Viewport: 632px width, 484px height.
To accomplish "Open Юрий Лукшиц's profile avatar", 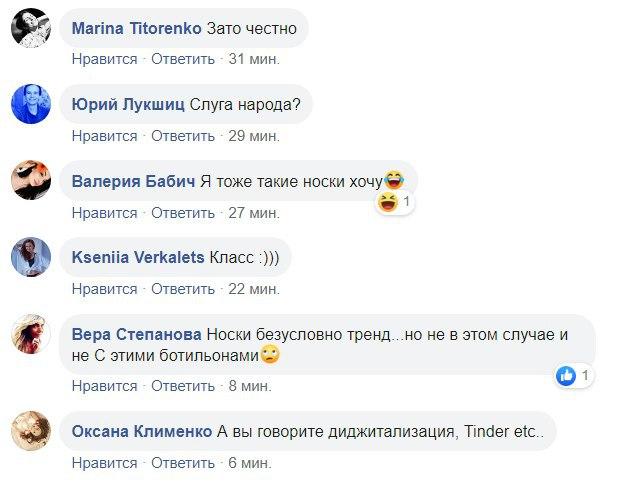I will 31,105.
